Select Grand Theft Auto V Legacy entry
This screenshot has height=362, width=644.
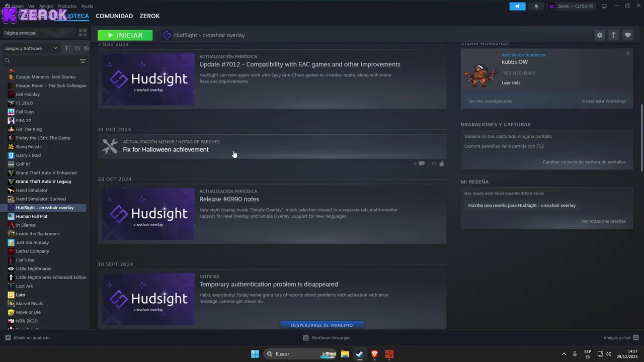pos(44,182)
